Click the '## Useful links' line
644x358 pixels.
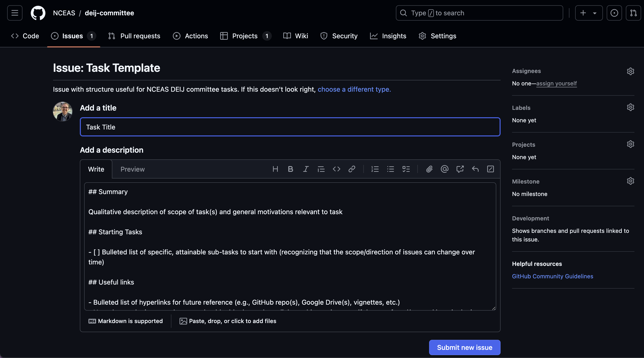(x=111, y=282)
